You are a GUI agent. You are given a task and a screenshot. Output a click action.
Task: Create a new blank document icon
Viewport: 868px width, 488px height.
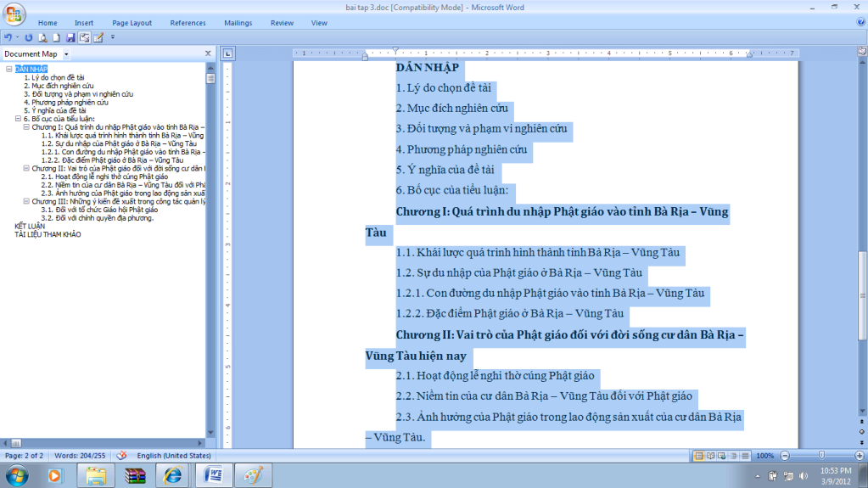tap(57, 37)
